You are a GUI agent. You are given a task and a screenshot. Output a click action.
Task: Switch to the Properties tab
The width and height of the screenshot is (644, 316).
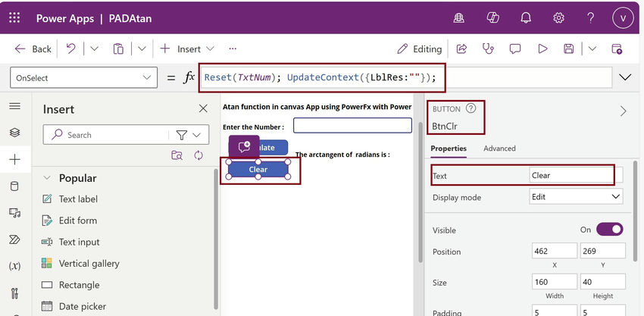(x=449, y=149)
